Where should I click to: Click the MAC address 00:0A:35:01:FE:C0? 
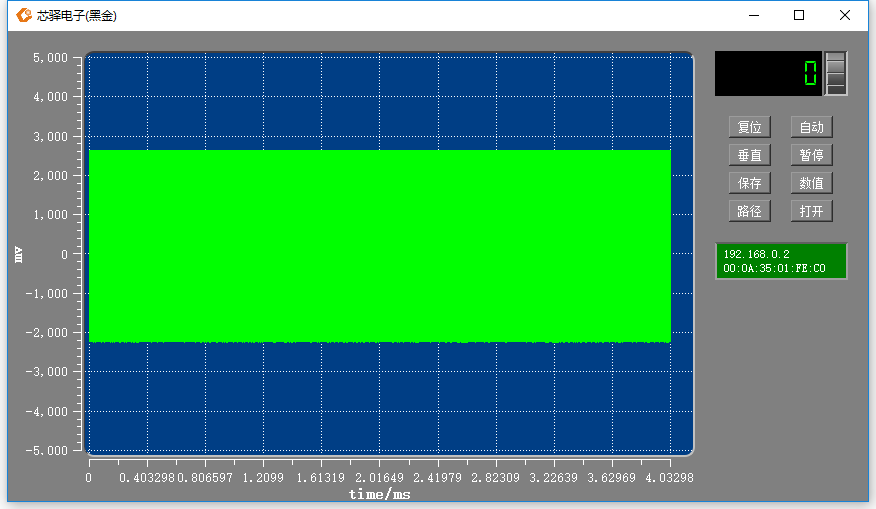(x=774, y=268)
